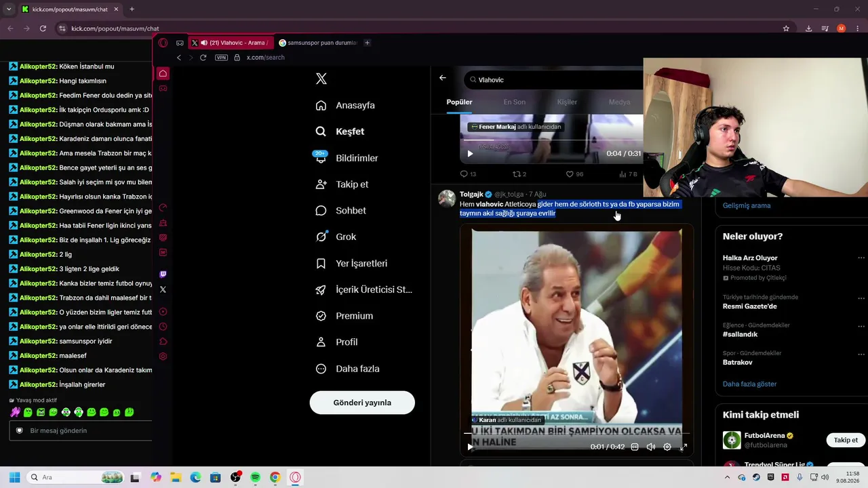Open more options for Halka Arz Oluyor
The height and width of the screenshot is (488, 868).
coord(861,258)
